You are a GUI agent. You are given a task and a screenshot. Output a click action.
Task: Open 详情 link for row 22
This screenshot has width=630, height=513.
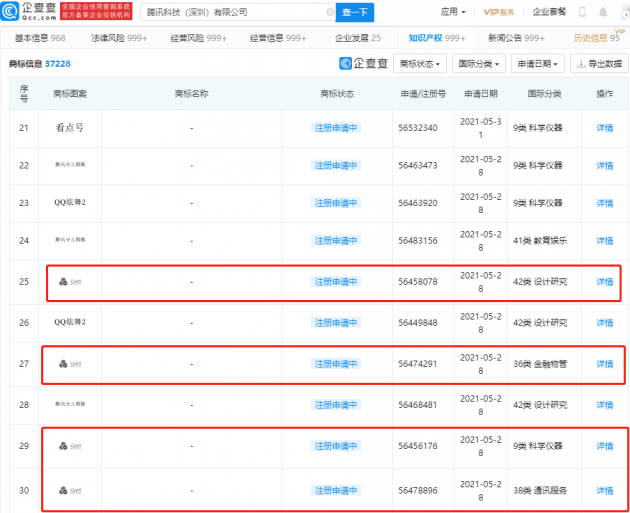click(605, 166)
